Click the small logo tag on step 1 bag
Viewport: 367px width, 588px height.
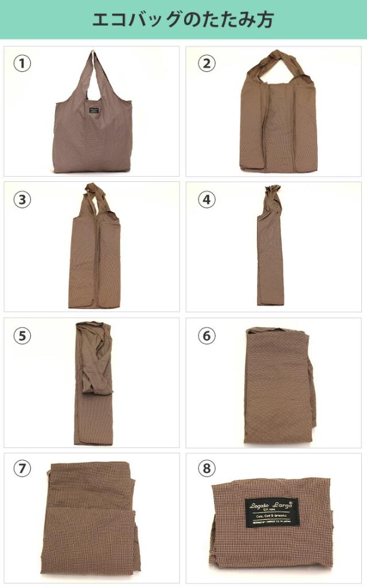click(x=93, y=111)
